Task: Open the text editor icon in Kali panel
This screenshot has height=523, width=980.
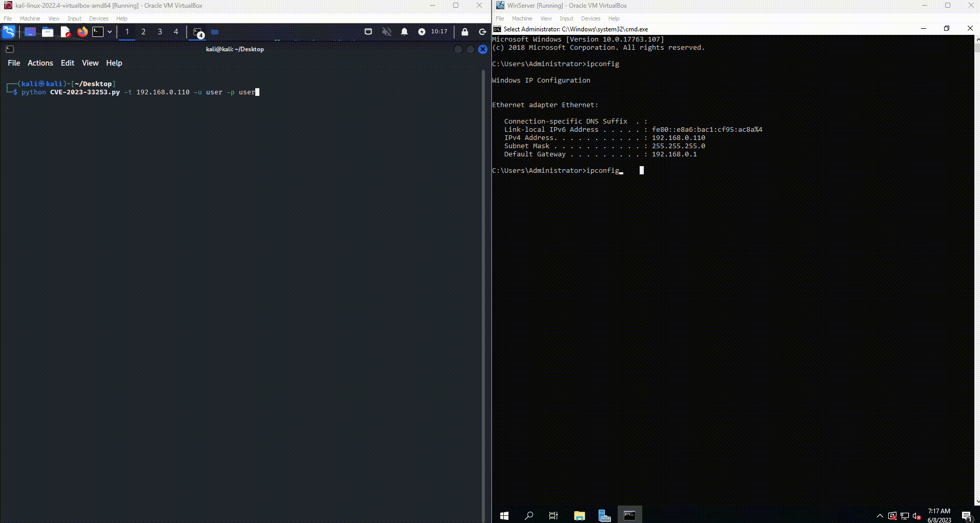Action: [65, 32]
